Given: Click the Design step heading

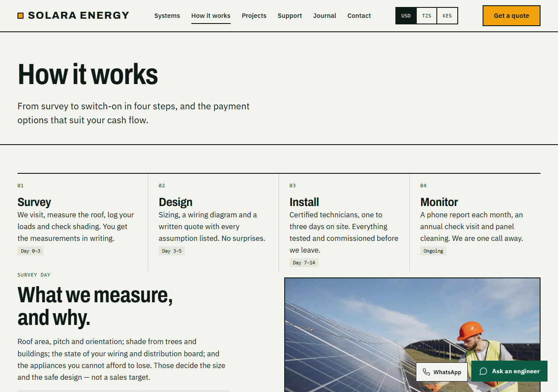Looking at the screenshot, I should tap(175, 202).
